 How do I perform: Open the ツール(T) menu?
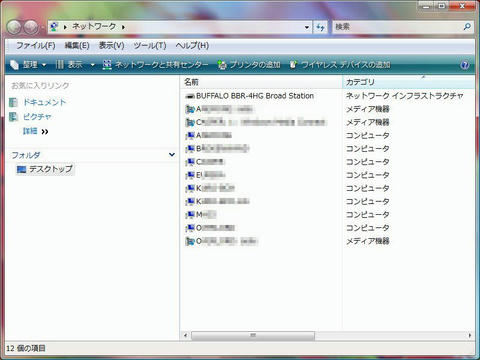tap(150, 46)
